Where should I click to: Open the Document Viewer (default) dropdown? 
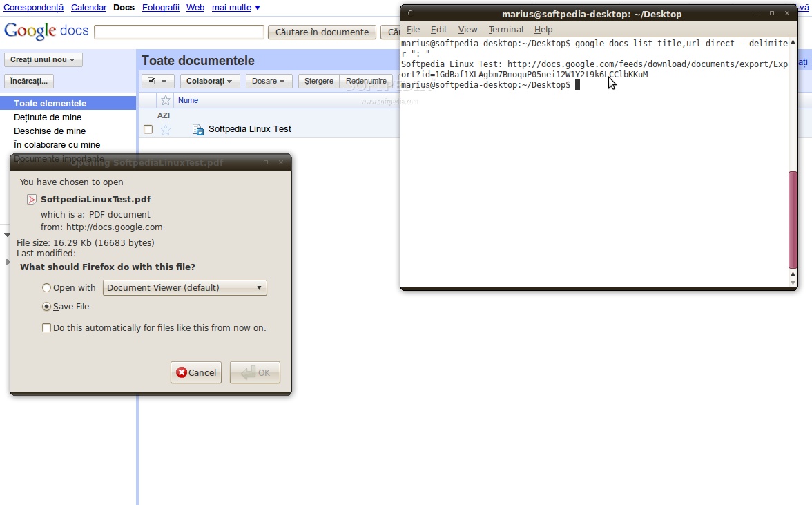tap(185, 288)
